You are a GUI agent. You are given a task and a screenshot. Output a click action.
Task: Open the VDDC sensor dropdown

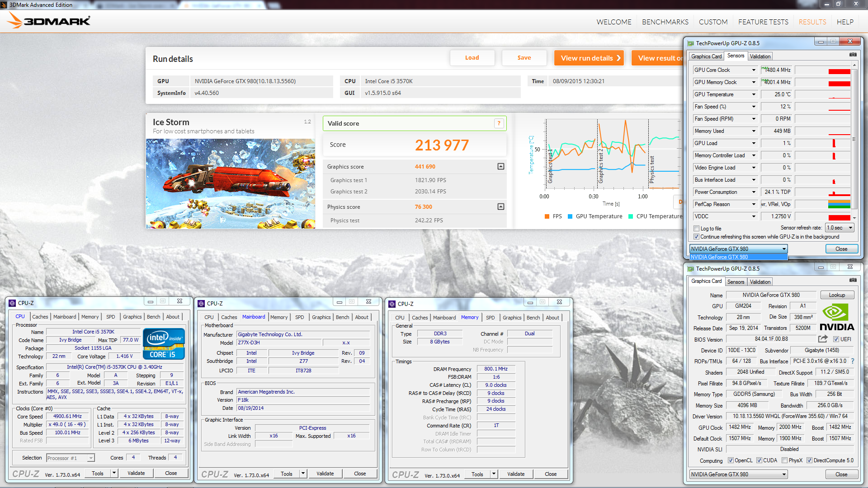[754, 216]
